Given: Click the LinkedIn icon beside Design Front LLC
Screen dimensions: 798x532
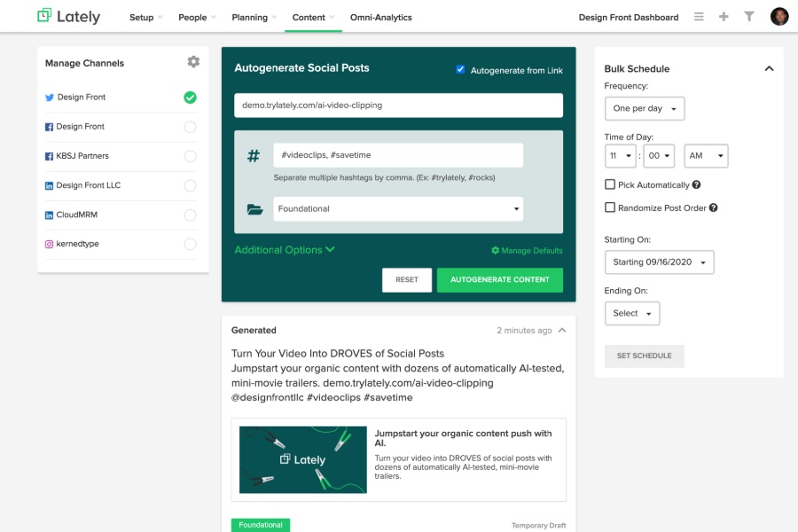Looking at the screenshot, I should tap(49, 186).
